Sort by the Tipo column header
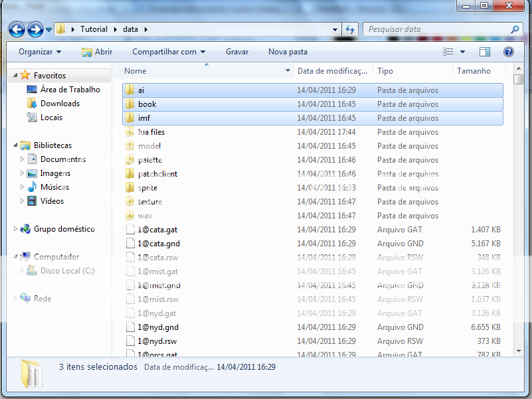Screen dimensions: 532x399 385,71
